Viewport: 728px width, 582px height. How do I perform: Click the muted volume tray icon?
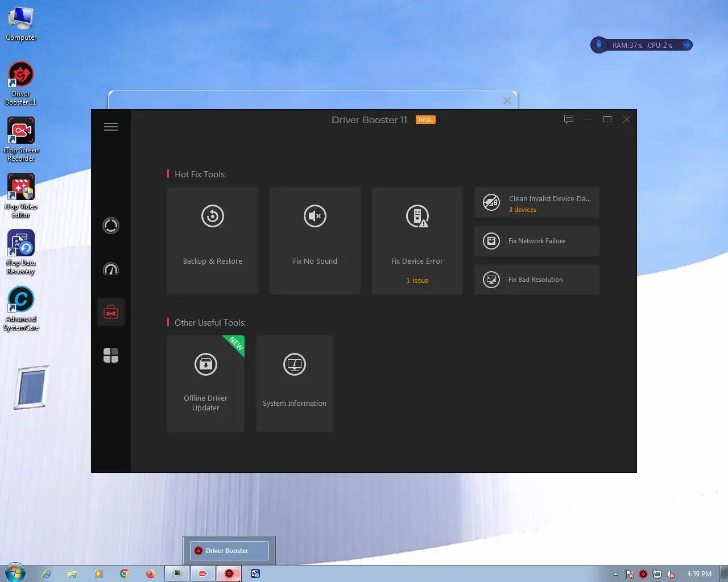[x=671, y=574]
